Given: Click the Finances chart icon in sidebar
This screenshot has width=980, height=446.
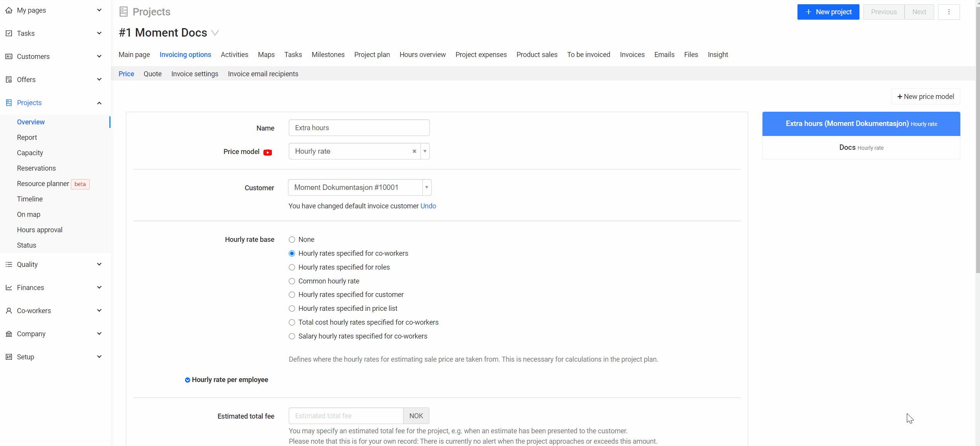Looking at the screenshot, I should [x=9, y=288].
